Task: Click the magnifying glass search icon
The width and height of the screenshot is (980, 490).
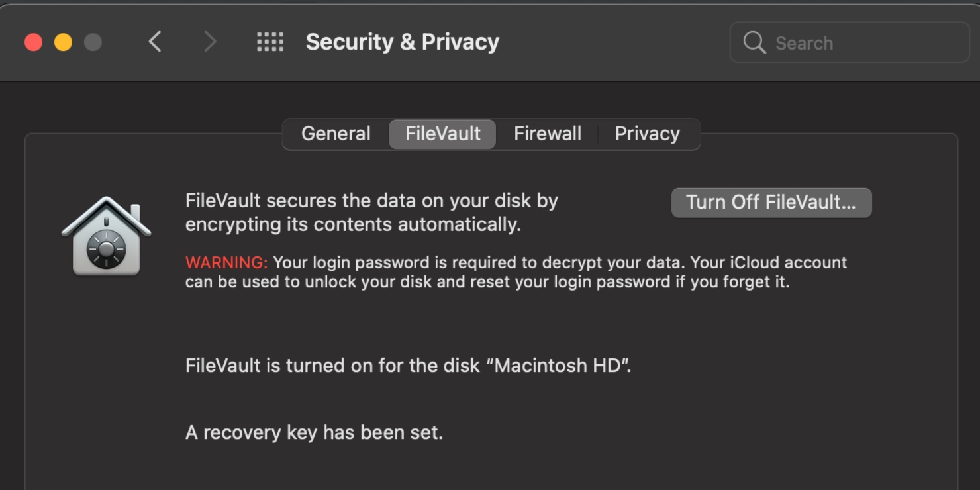Action: point(754,43)
